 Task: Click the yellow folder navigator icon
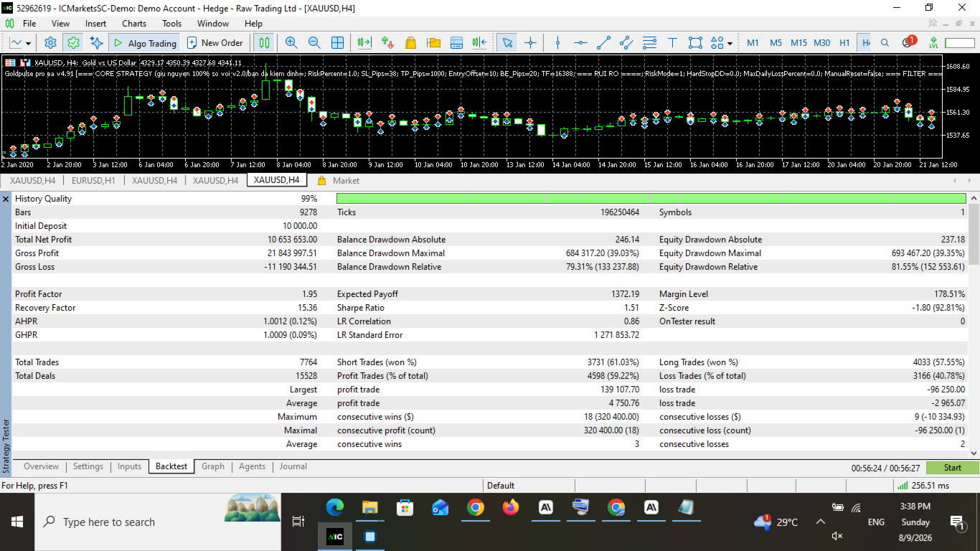pos(433,42)
